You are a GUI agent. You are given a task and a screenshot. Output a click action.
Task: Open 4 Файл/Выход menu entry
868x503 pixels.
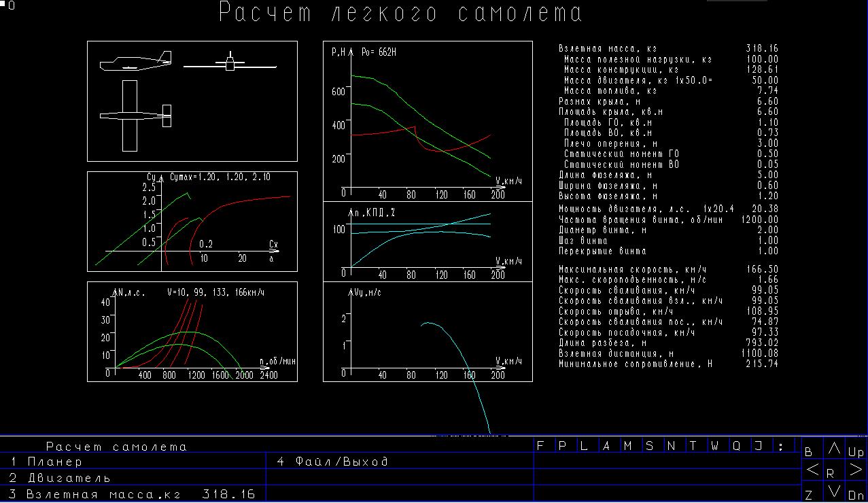400,462
